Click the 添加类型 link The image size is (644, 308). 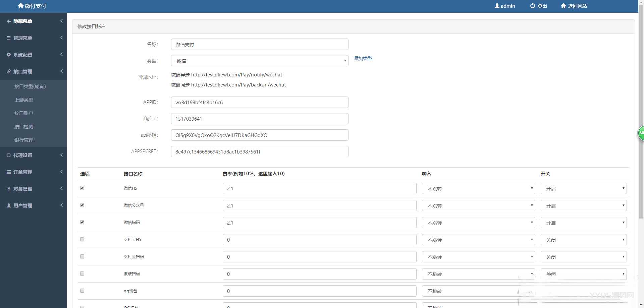pyautogui.click(x=363, y=58)
